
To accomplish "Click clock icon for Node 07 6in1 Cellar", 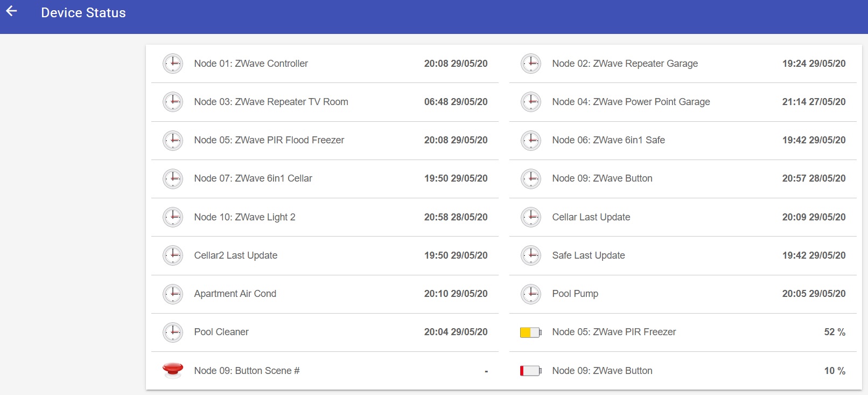I will coord(173,178).
